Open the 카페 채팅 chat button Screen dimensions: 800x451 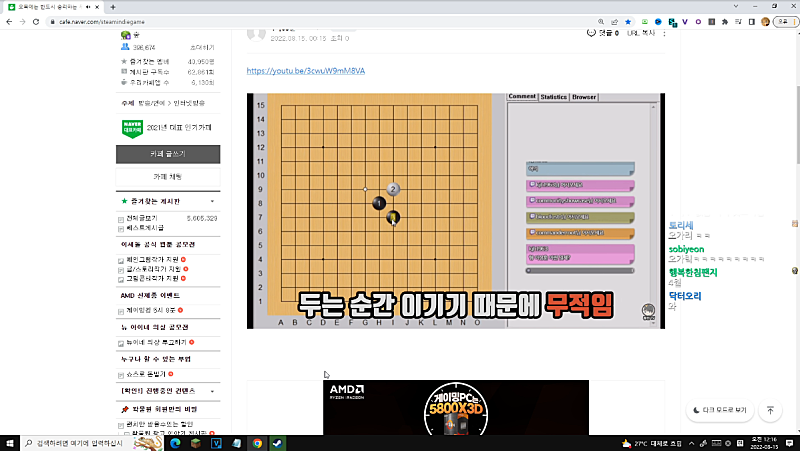click(x=168, y=177)
